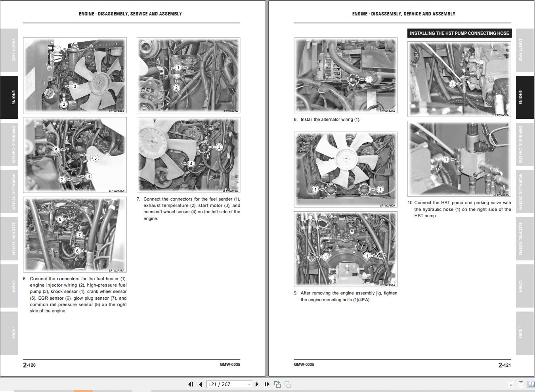Click right-page SAFETY FIRST side tab

point(525,50)
